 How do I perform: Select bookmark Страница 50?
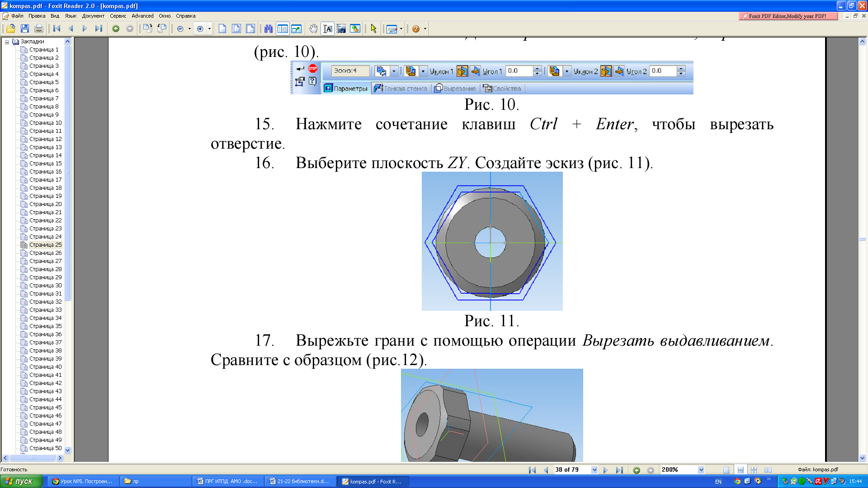click(x=45, y=448)
